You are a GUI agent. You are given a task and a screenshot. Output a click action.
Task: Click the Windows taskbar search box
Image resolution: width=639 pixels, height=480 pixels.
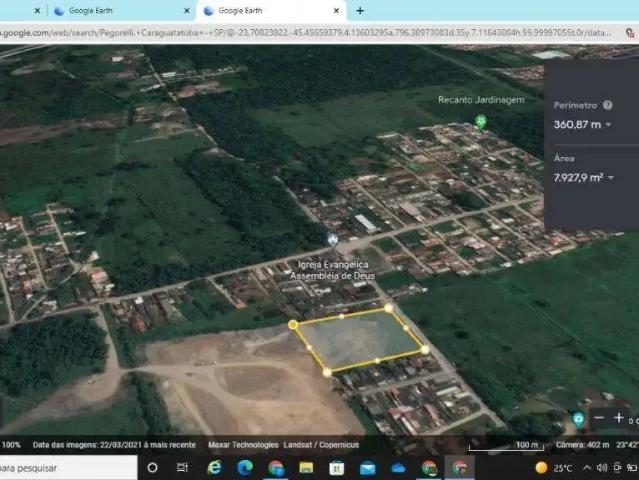click(68, 468)
